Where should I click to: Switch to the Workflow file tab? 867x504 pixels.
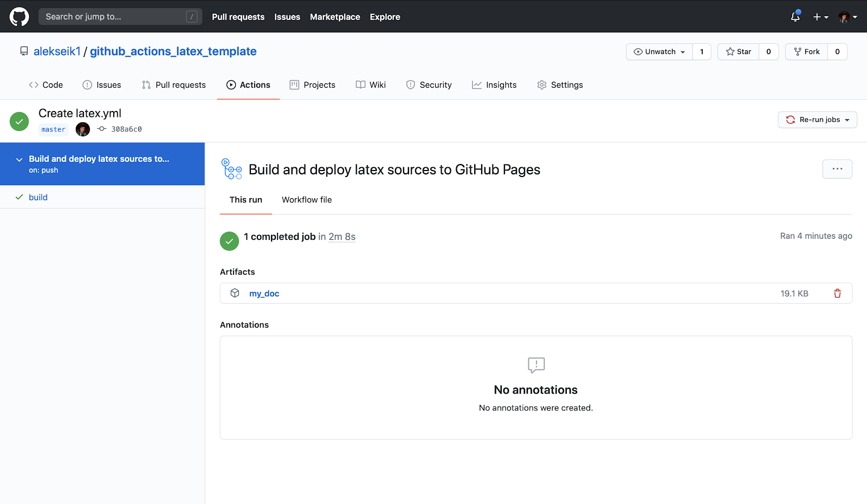click(307, 200)
